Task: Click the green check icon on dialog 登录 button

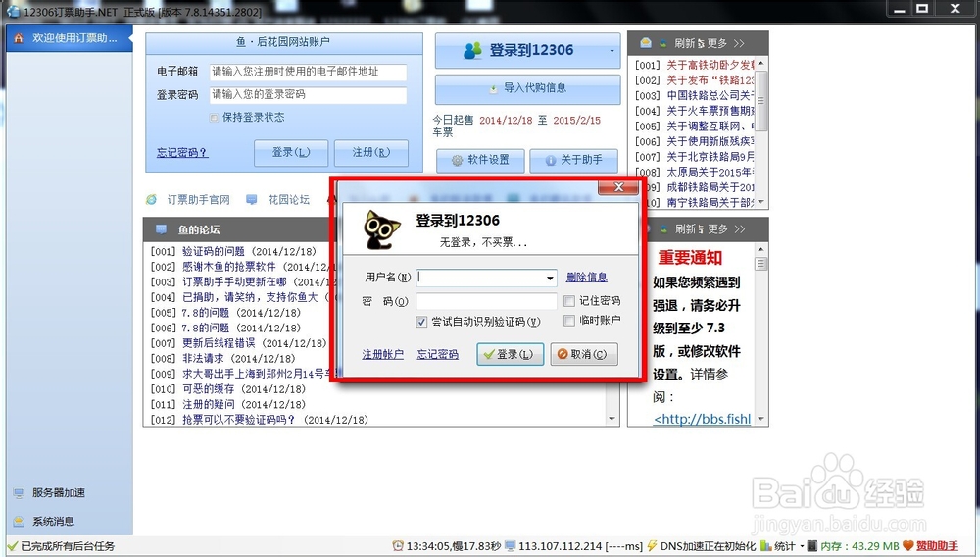Action: click(489, 354)
